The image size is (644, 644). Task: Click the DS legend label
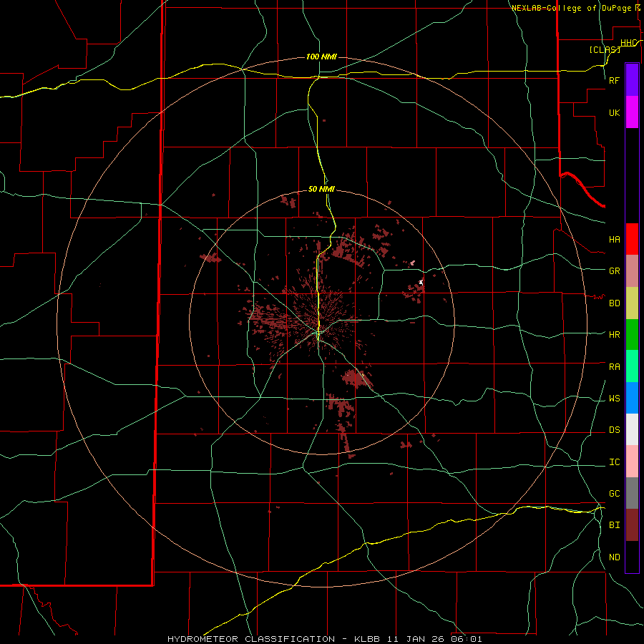pos(615,430)
